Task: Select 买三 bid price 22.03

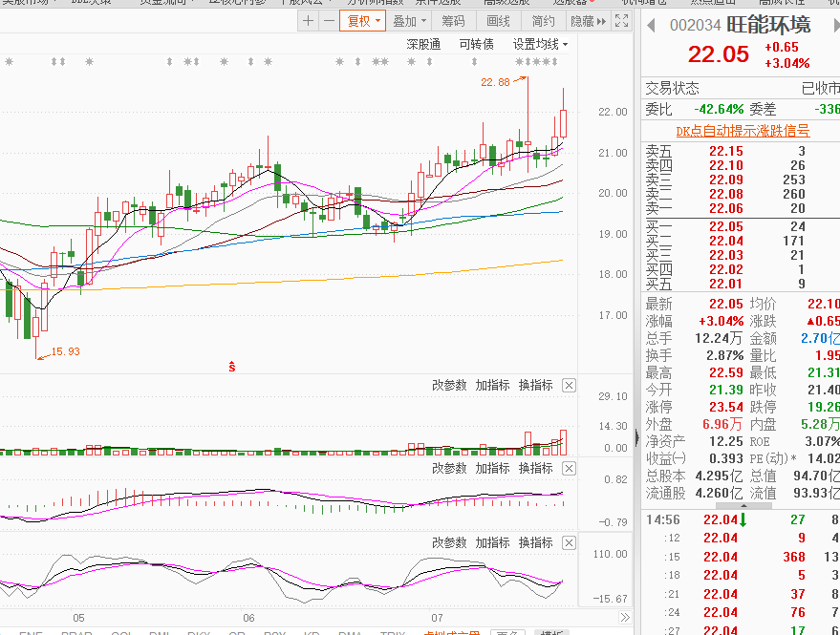Action: 726,255
